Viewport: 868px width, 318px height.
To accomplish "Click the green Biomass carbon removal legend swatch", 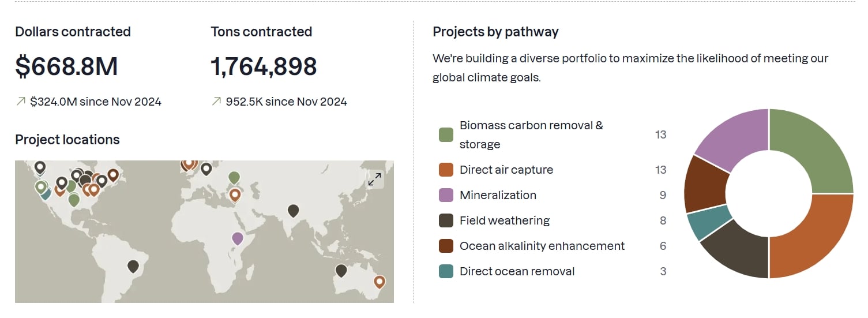I will coord(446,135).
